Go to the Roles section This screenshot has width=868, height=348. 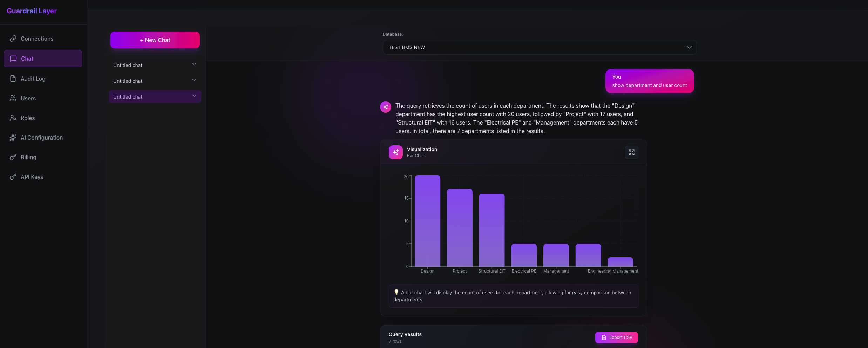coord(43,118)
